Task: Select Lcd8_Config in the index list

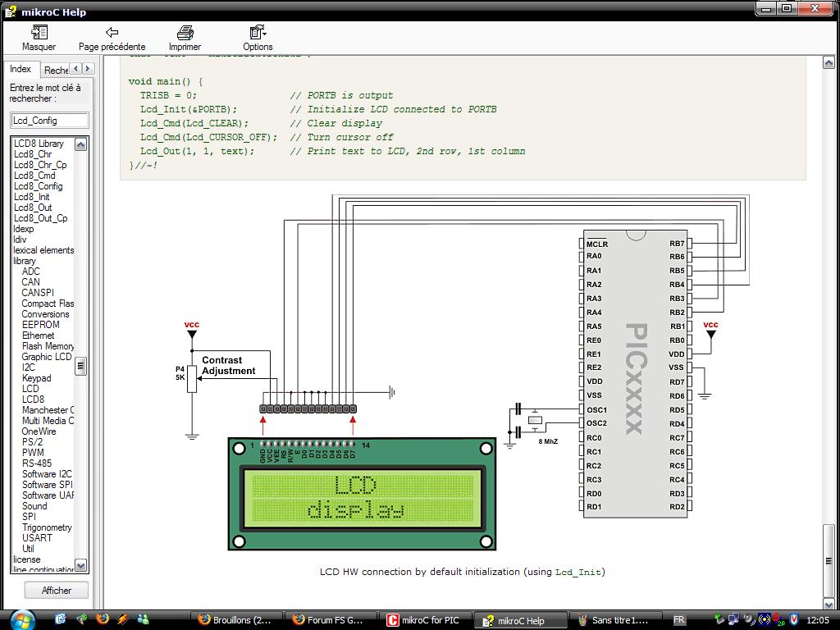Action: click(38, 186)
